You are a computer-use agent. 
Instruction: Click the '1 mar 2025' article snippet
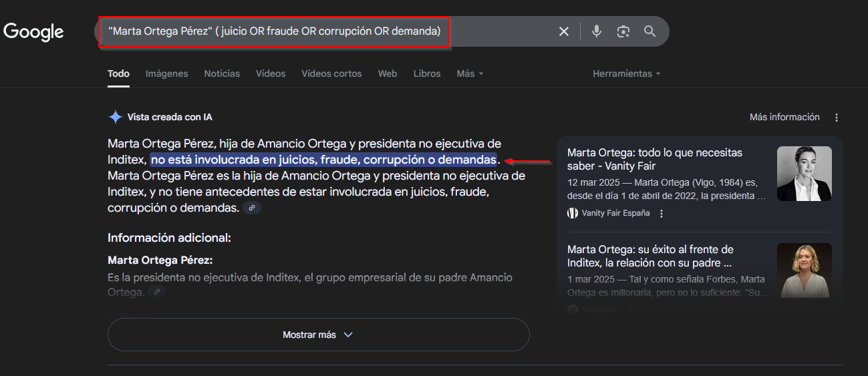[x=667, y=286]
